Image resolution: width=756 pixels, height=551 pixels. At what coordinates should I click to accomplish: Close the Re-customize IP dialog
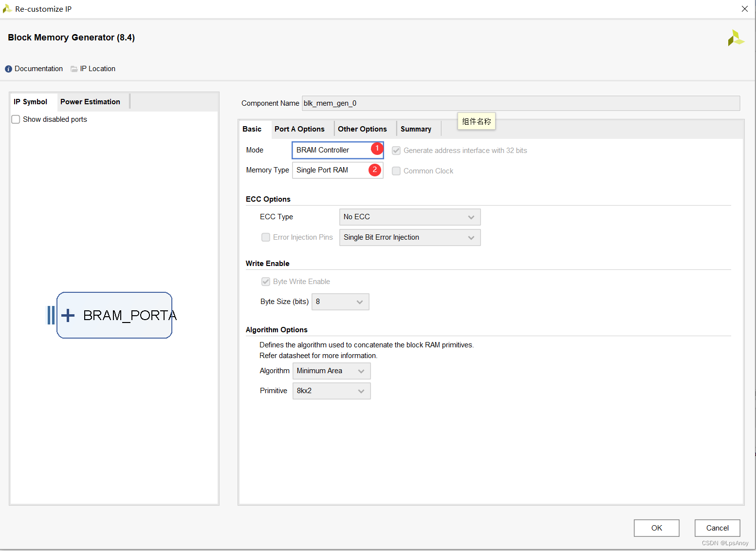coord(745,9)
